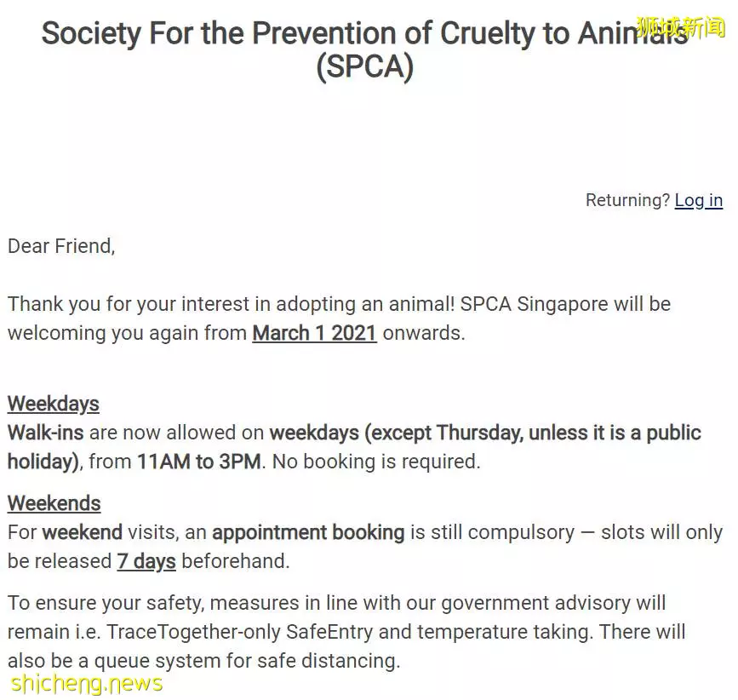Click the bold Walk-ins word
This screenshot has width=738, height=700.
coord(46,433)
